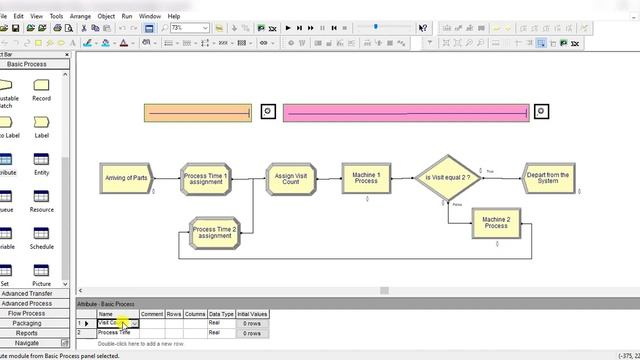Adjust the animation speed slider
Viewport: 640px width, 360px height.
point(376,27)
